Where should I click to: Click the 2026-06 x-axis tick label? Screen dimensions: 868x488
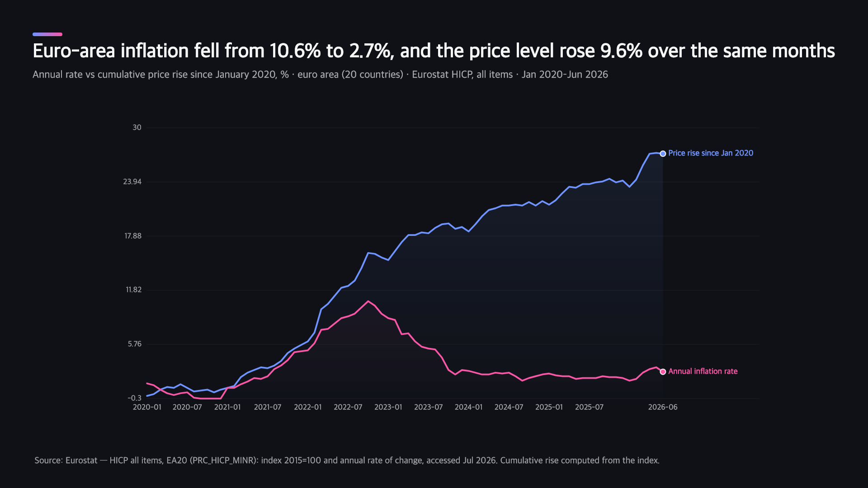click(663, 407)
